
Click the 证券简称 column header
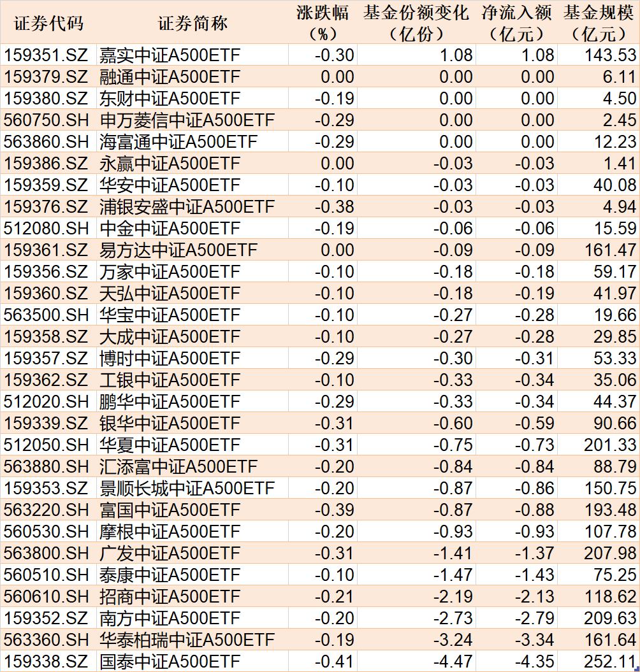tap(192, 23)
